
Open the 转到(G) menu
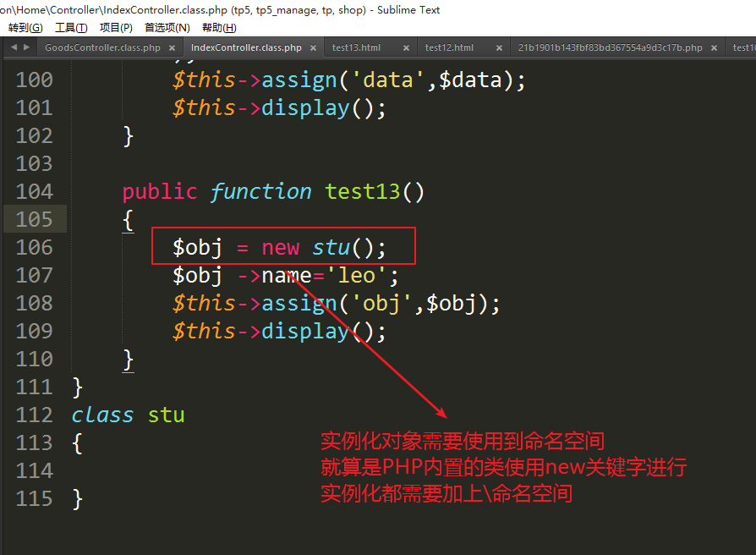[x=25, y=28]
